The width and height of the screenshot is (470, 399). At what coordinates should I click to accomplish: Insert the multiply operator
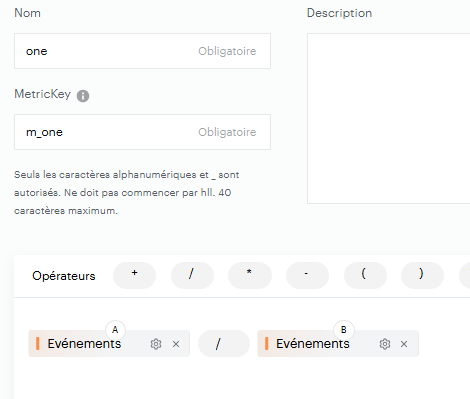coord(250,275)
